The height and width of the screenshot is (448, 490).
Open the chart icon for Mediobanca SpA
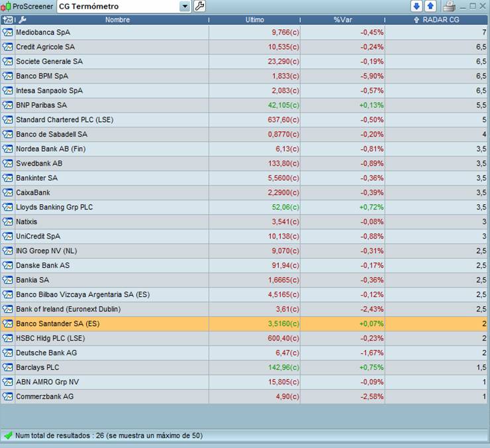(x=7, y=32)
